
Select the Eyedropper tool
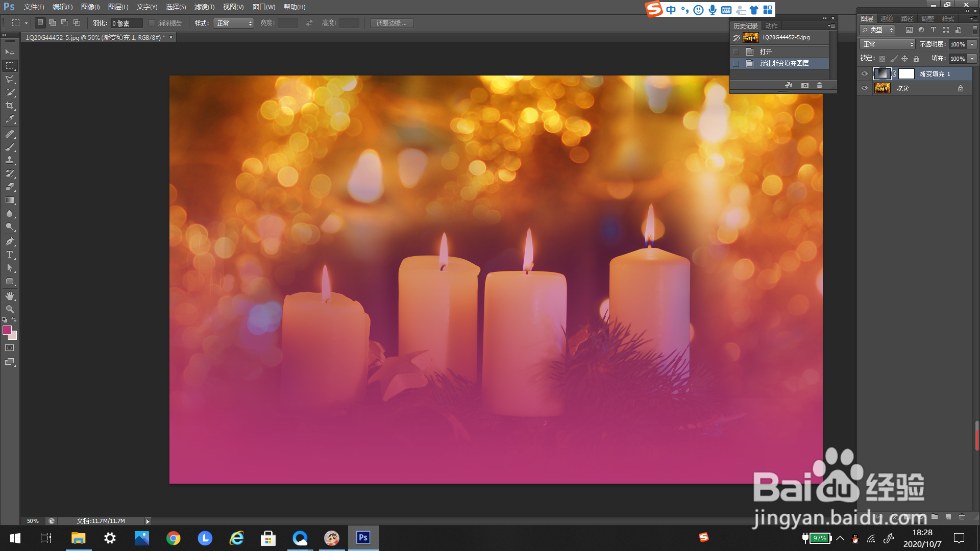pyautogui.click(x=10, y=119)
